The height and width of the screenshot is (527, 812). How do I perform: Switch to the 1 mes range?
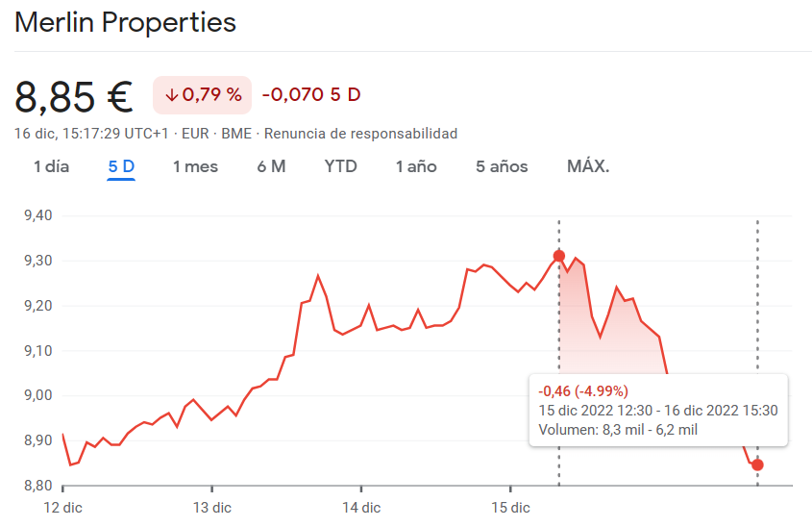[x=195, y=166]
